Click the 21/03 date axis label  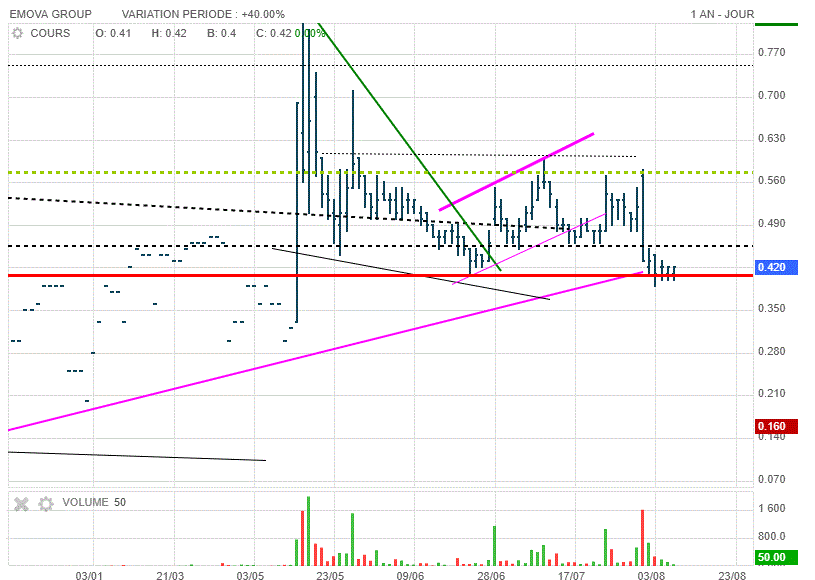click(x=170, y=575)
